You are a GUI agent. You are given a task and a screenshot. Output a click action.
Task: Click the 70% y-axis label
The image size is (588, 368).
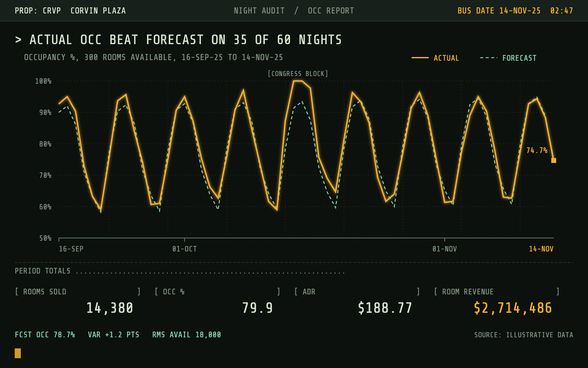[45, 175]
